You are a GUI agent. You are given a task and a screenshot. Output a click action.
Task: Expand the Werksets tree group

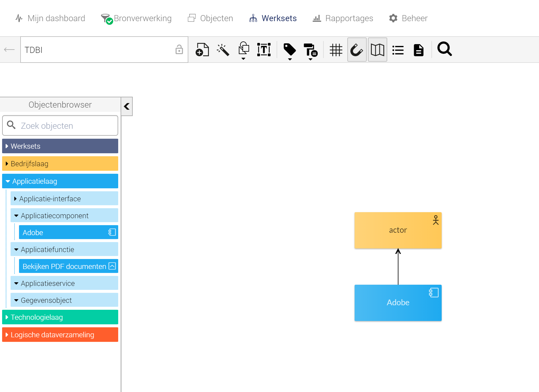tap(60, 146)
